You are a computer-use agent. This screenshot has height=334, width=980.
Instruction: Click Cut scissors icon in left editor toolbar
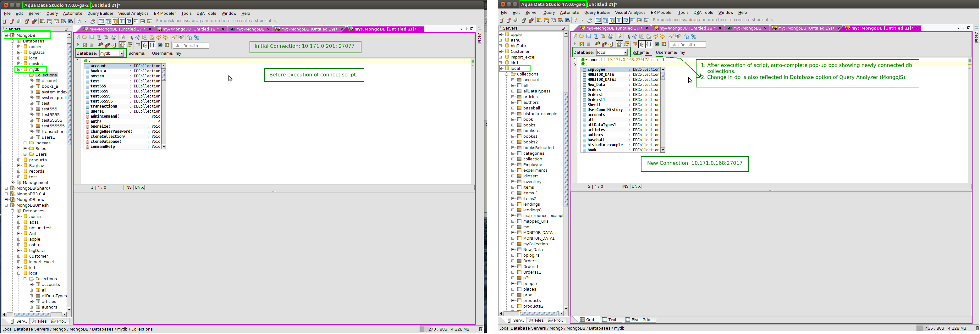coord(138,37)
